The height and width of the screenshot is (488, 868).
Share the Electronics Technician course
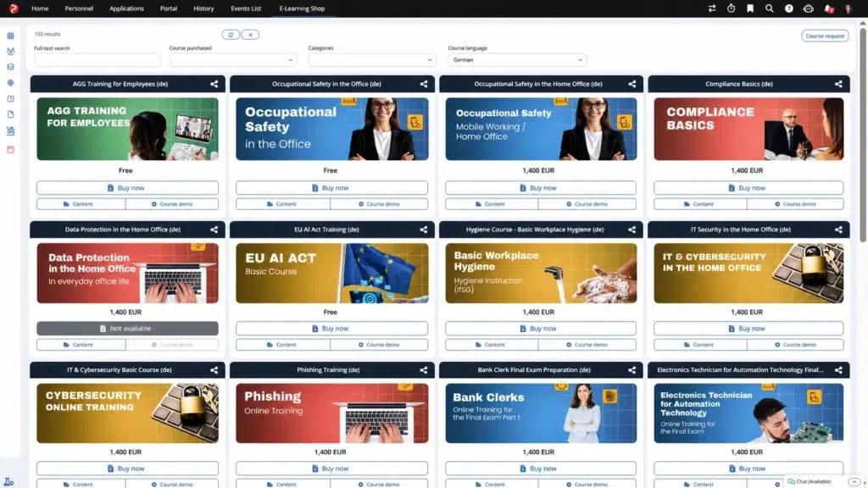tap(838, 370)
